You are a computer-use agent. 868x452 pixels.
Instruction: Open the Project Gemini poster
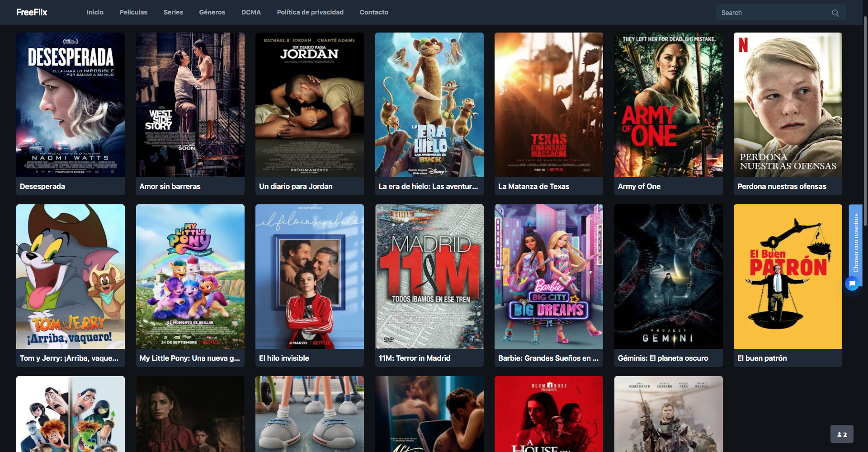pyautogui.click(x=669, y=277)
